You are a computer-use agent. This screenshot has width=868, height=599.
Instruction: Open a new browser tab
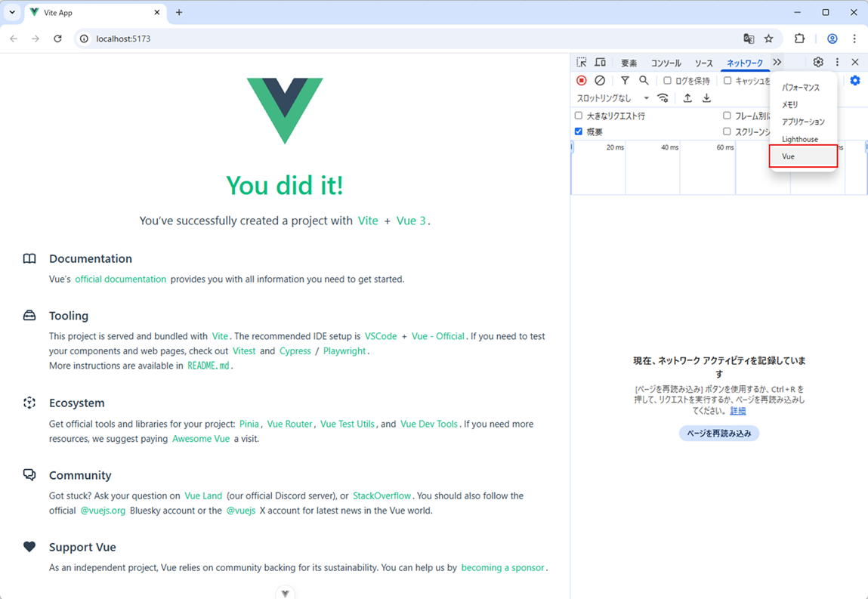tap(179, 12)
